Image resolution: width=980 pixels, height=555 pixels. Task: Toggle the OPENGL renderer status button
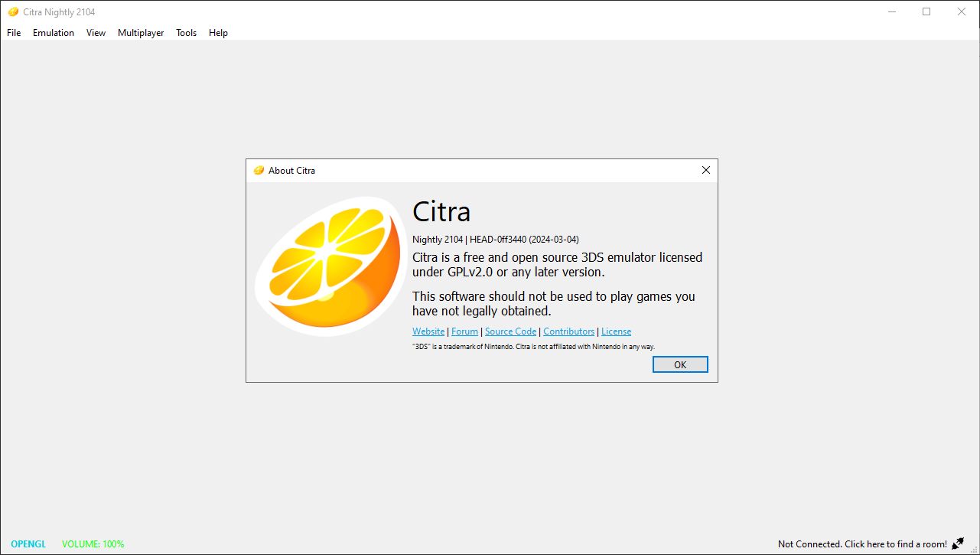28,544
